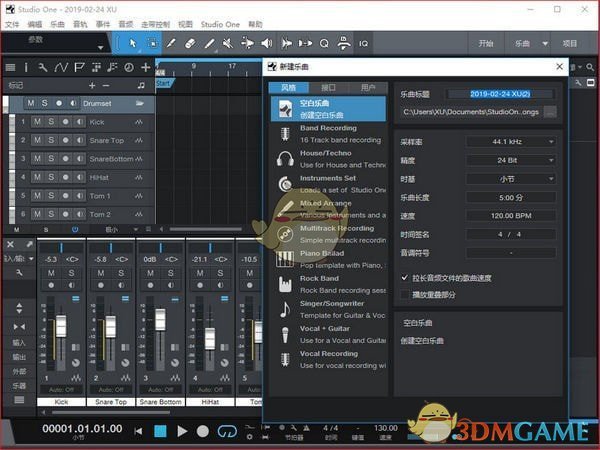
Task: Open the File menu
Action: 12,24
